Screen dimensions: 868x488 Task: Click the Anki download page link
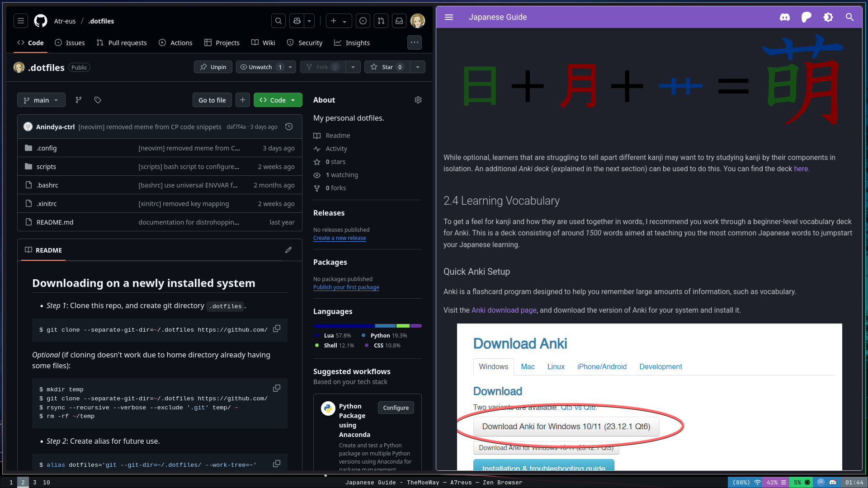click(504, 310)
